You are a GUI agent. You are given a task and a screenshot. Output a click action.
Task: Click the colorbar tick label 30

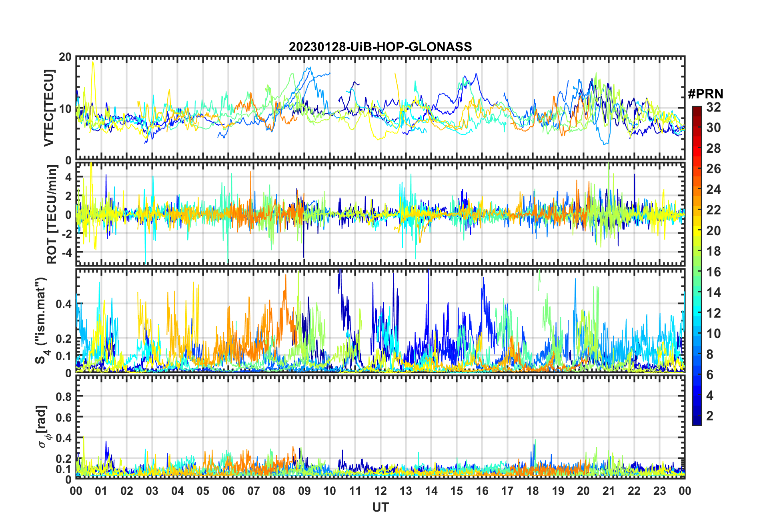coord(713,128)
